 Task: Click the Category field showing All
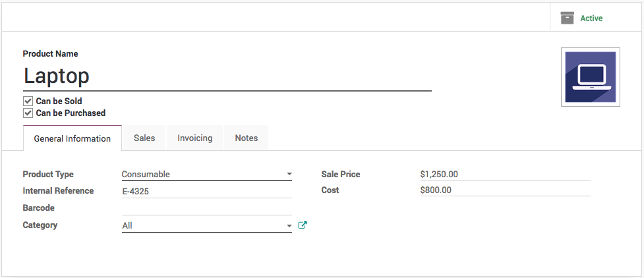[x=202, y=226]
